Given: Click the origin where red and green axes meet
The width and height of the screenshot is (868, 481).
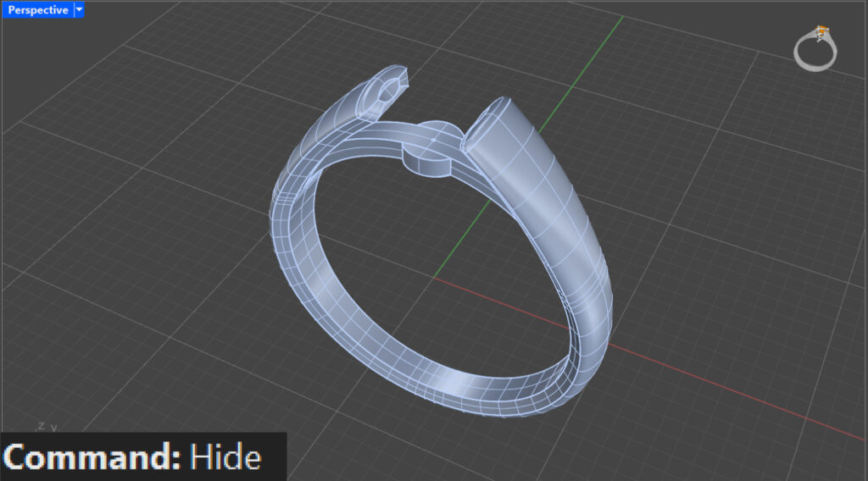Looking at the screenshot, I should tap(435, 277).
